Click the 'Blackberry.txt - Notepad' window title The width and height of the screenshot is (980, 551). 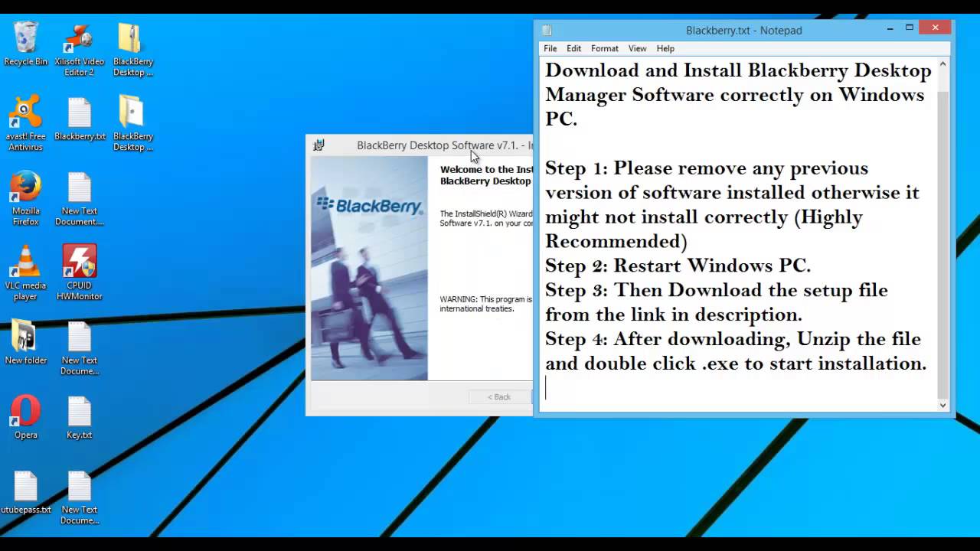click(743, 31)
